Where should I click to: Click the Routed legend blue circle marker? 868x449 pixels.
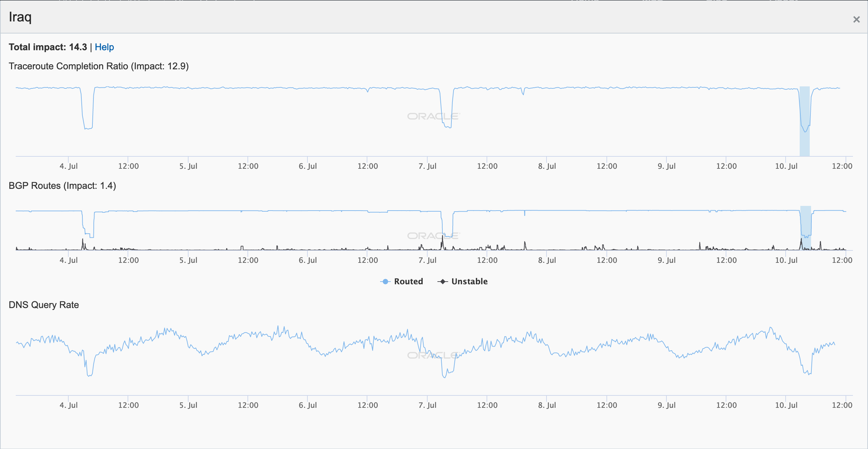385,281
